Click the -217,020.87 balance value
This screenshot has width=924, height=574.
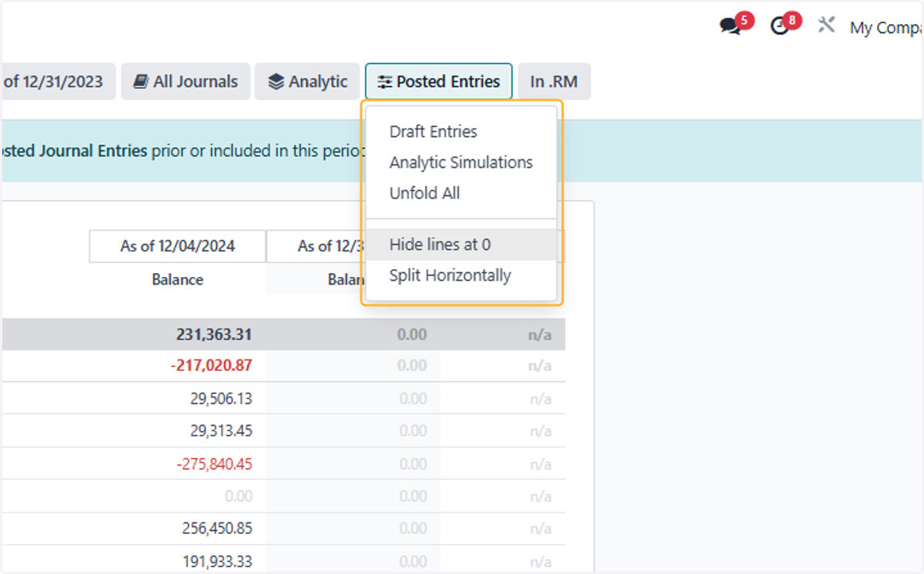(211, 365)
